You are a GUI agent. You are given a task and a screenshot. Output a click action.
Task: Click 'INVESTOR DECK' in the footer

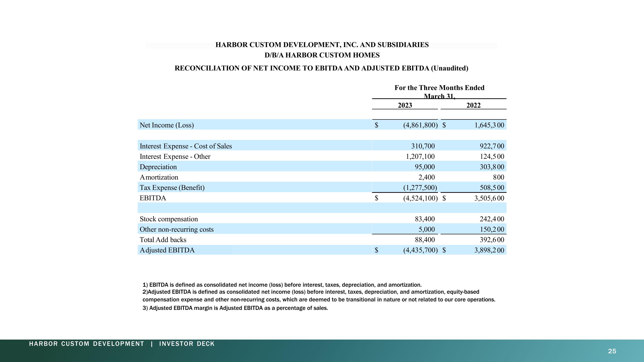point(187,344)
